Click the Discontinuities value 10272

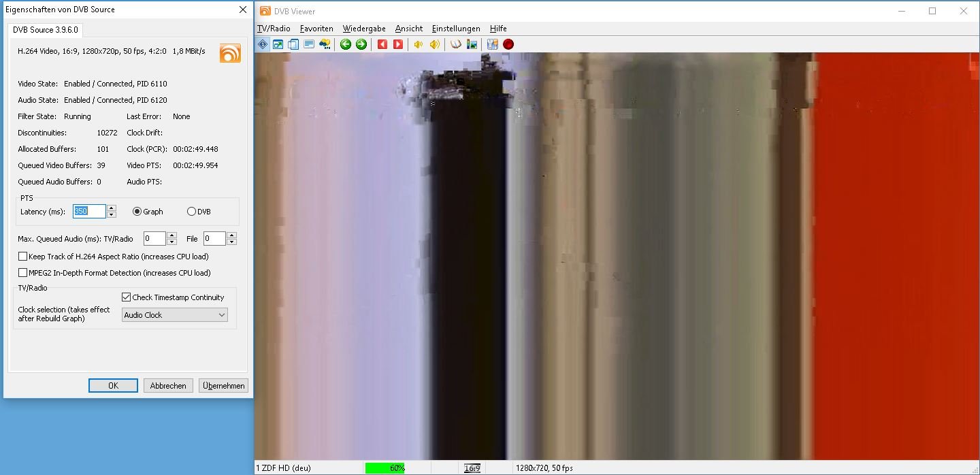point(107,133)
